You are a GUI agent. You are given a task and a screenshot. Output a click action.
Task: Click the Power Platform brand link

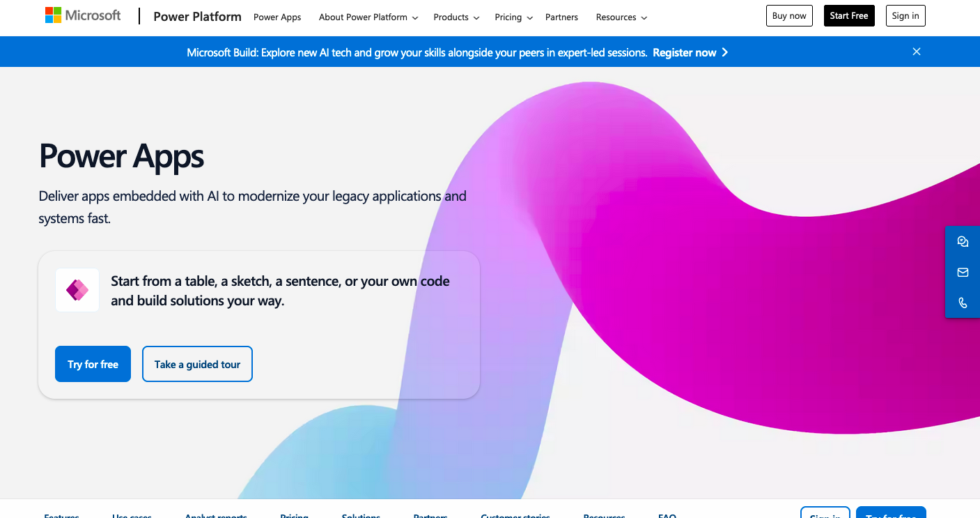(x=198, y=17)
